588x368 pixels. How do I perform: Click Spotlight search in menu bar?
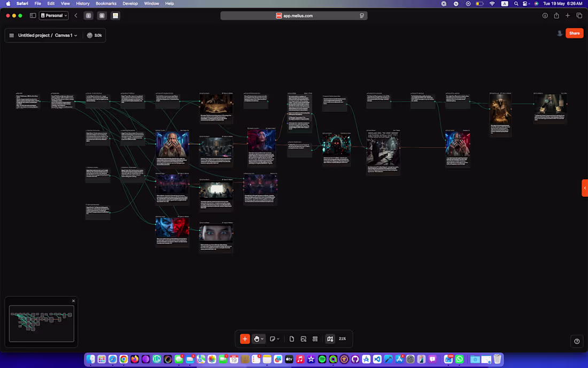(516, 3)
